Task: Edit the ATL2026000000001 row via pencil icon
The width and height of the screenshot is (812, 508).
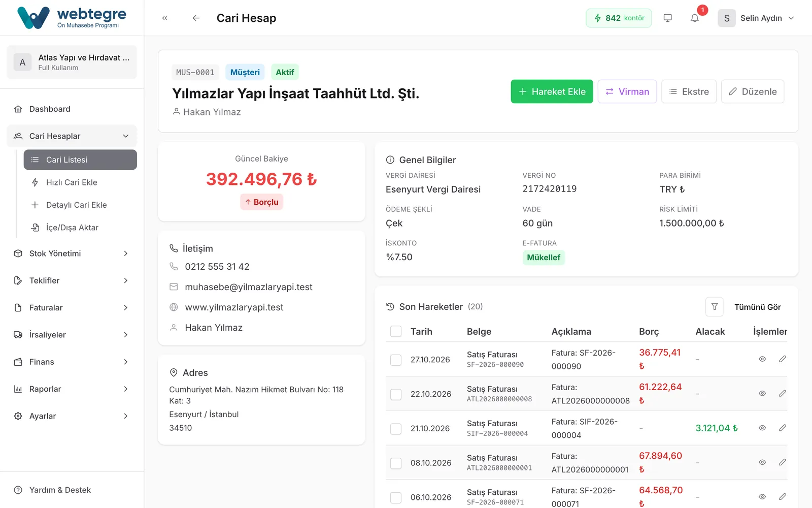Action: pyautogui.click(x=783, y=463)
